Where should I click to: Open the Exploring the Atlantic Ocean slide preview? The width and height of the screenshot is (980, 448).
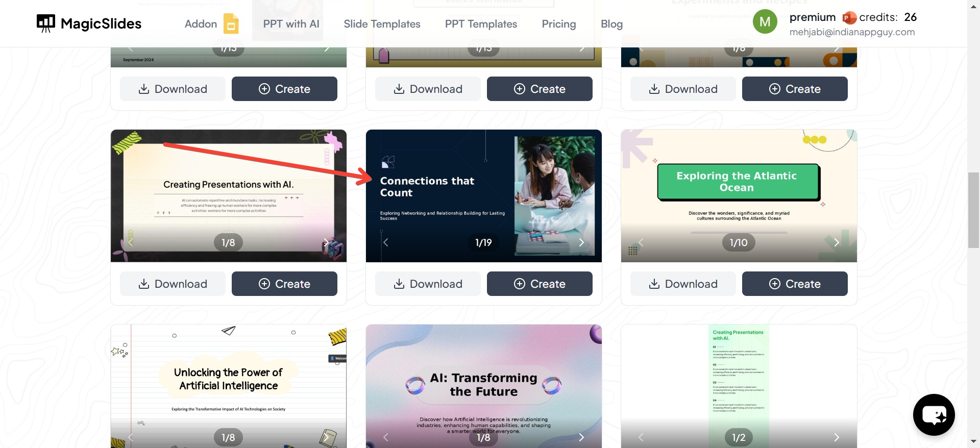[739, 196]
